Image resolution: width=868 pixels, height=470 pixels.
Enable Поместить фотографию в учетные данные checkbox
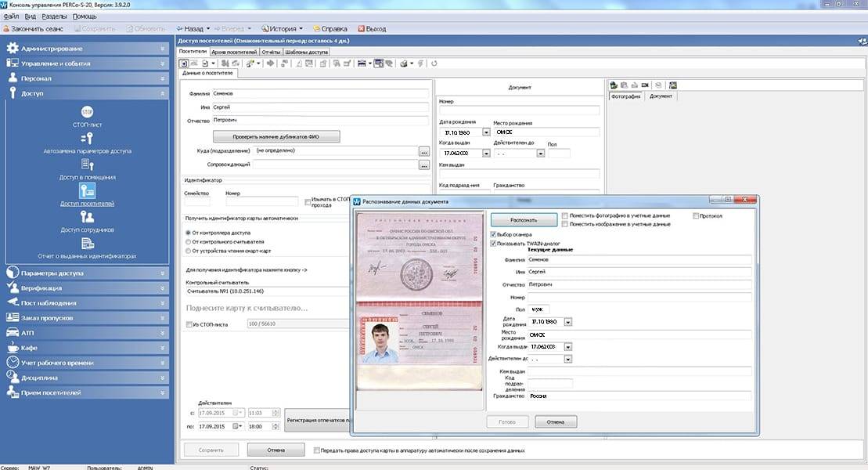coord(564,215)
